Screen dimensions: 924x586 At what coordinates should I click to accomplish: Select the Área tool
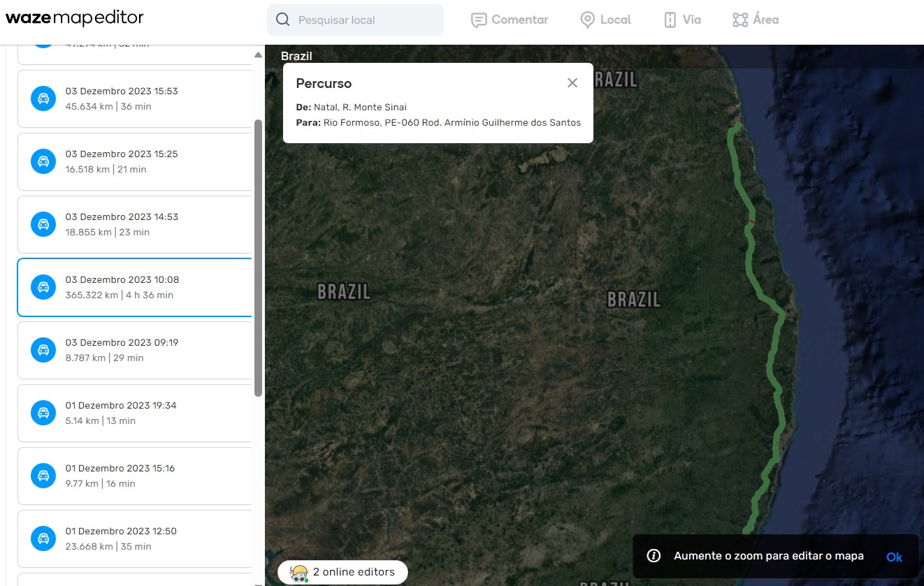coord(756,20)
